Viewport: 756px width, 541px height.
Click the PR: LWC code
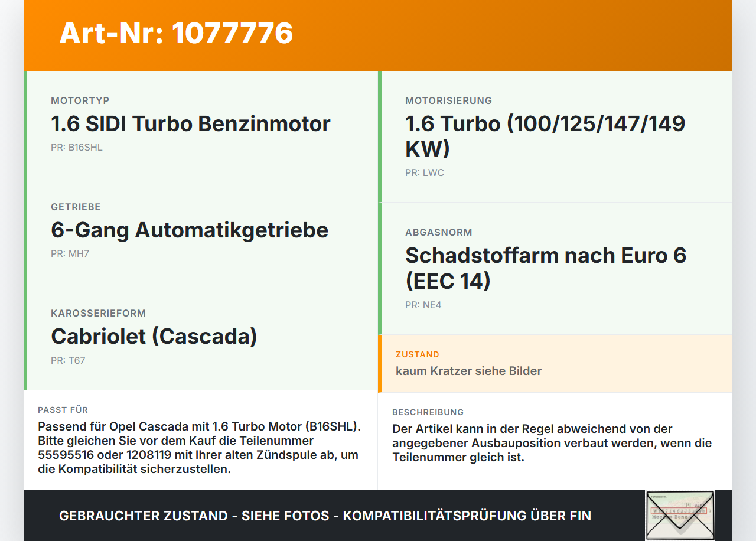(425, 173)
